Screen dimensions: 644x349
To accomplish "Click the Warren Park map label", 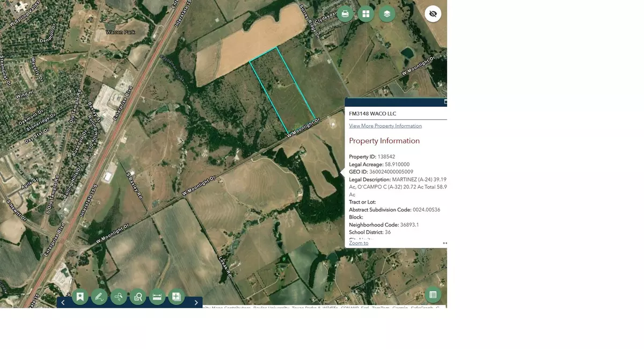I will pyautogui.click(x=120, y=32).
